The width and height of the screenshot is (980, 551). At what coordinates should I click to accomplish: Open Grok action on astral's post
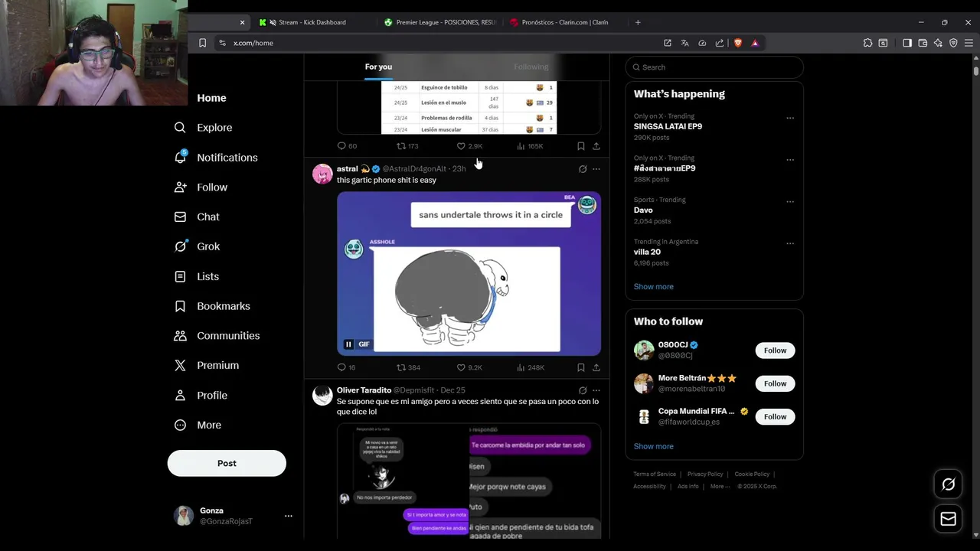click(583, 169)
